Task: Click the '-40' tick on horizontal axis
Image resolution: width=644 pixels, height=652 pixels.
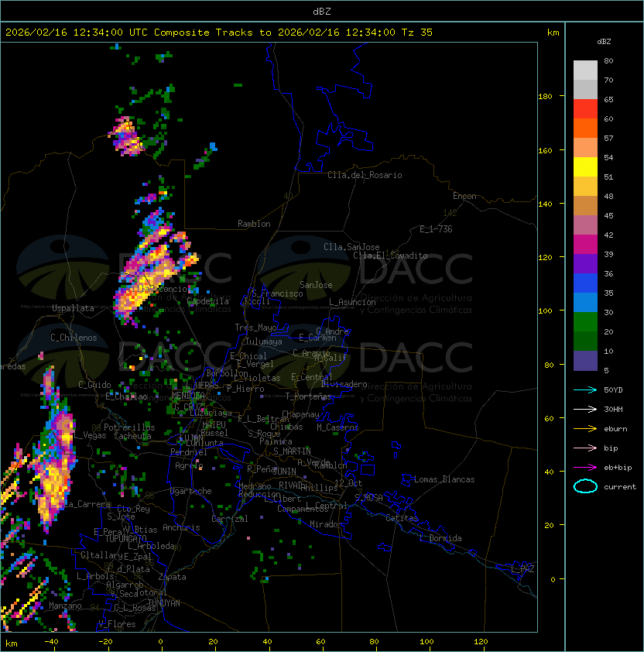Action: 51,642
